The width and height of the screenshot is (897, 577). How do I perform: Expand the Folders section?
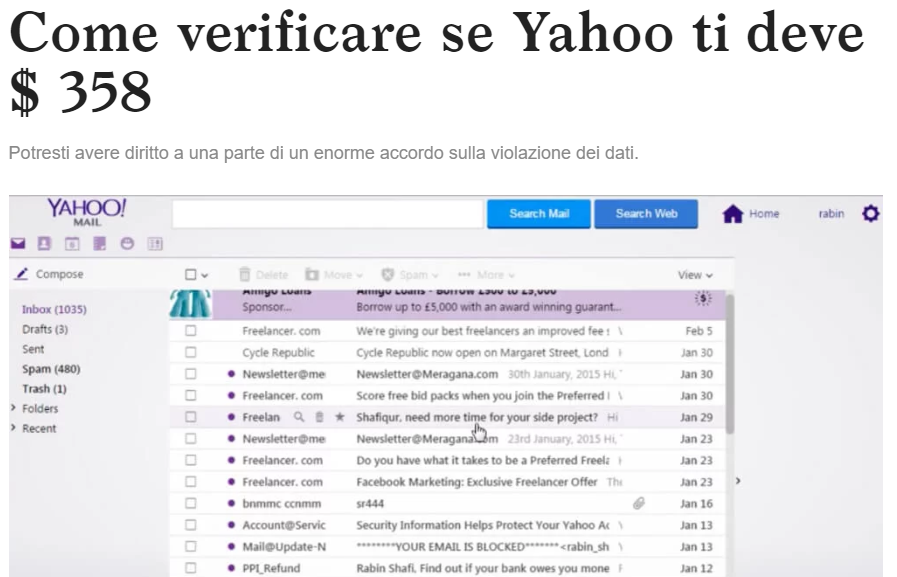click(13, 408)
